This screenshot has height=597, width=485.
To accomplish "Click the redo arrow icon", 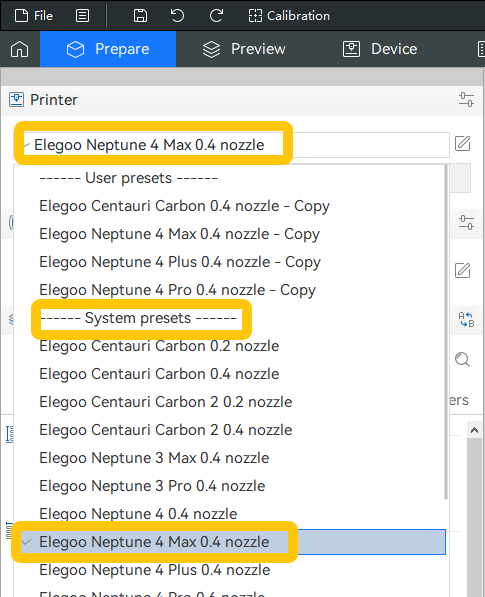I will [216, 16].
